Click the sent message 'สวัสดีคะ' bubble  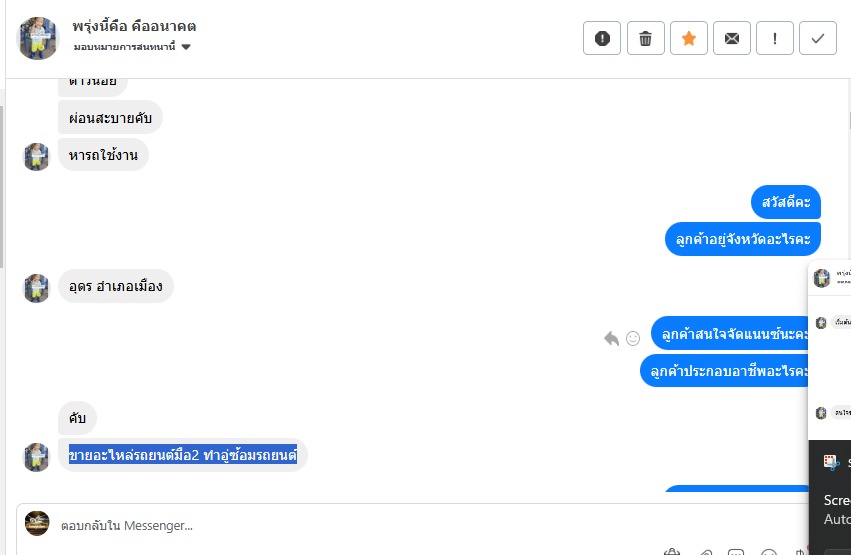pyautogui.click(x=785, y=202)
